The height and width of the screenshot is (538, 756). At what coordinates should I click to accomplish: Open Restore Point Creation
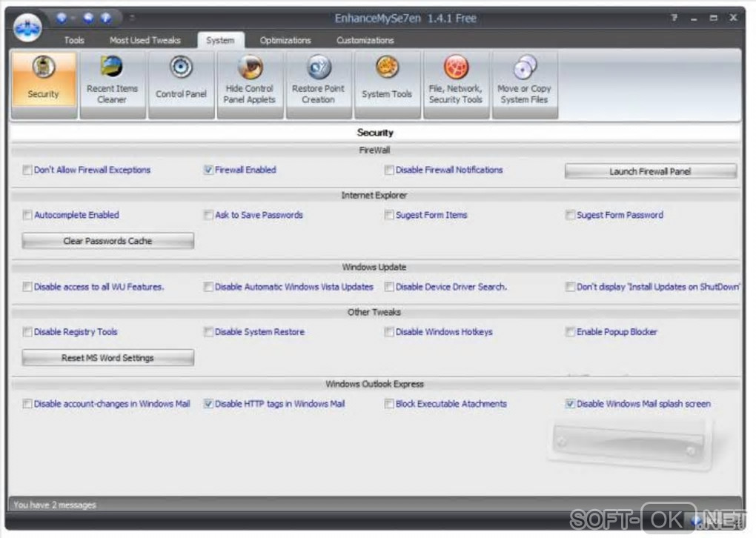click(319, 84)
